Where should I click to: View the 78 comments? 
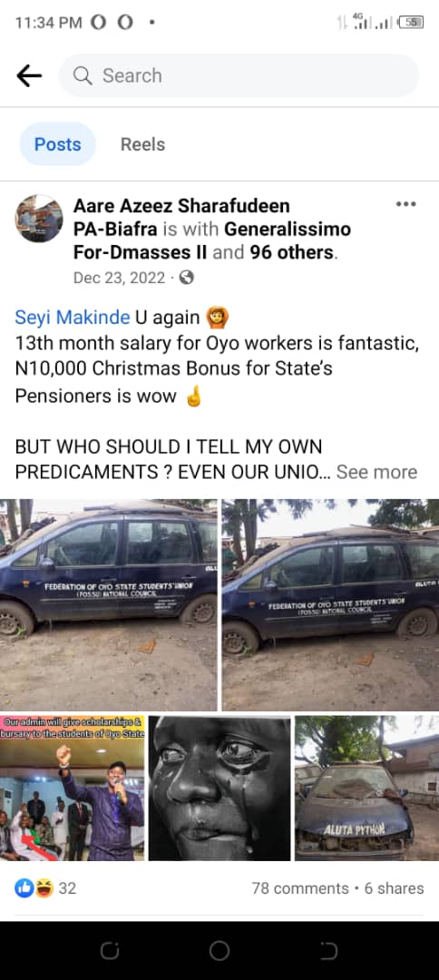pos(299,888)
